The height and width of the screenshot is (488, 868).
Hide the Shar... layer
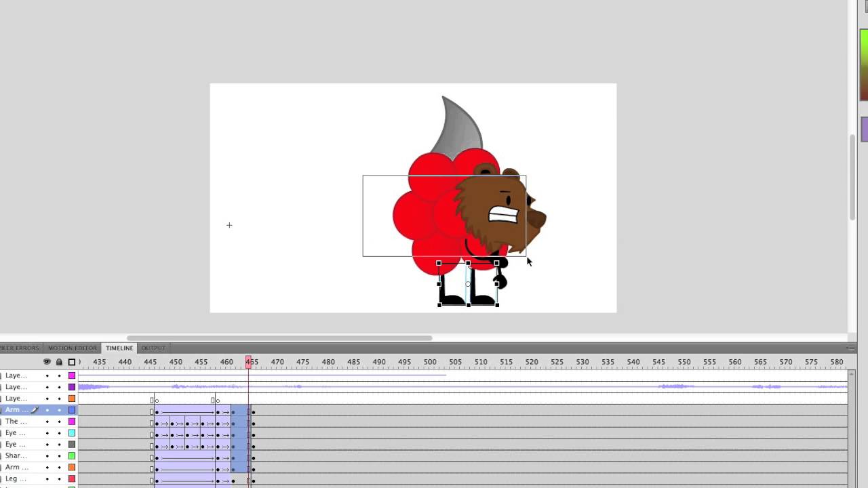point(47,456)
